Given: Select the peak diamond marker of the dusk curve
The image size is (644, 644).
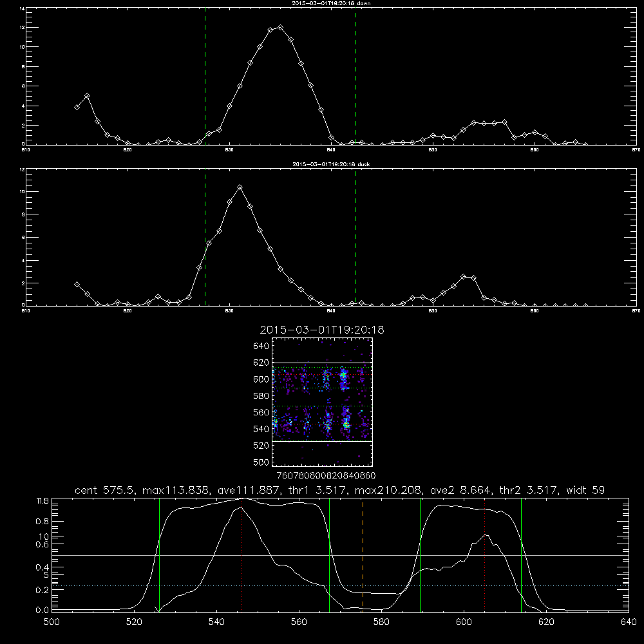Looking at the screenshot, I should [x=240, y=187].
